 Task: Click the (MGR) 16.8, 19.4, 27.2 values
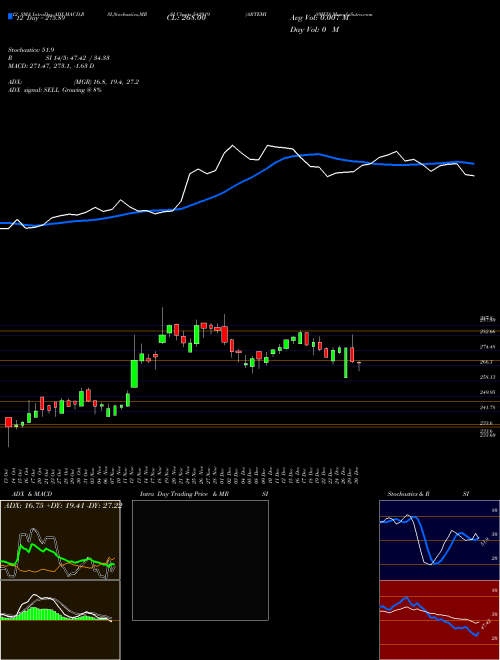click(x=106, y=82)
